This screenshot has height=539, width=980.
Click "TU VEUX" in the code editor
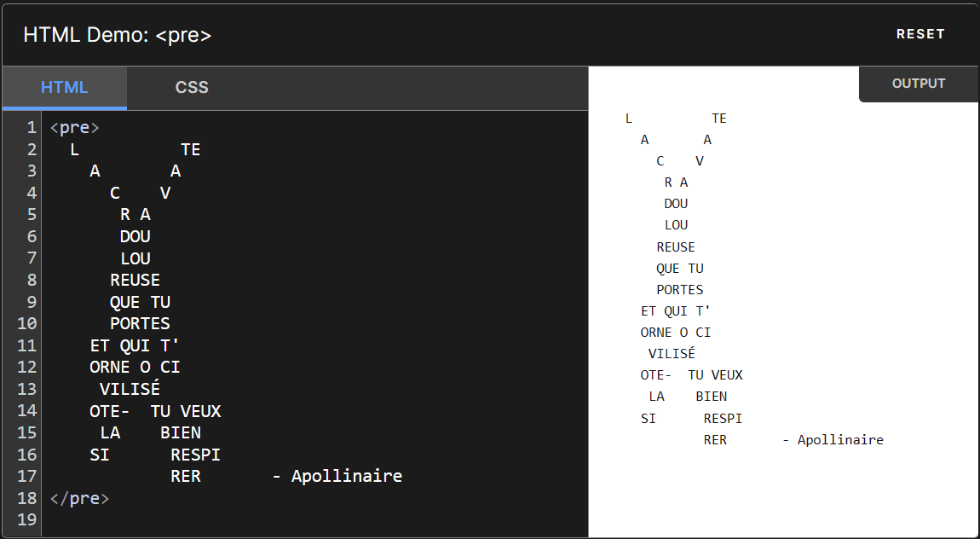(186, 411)
